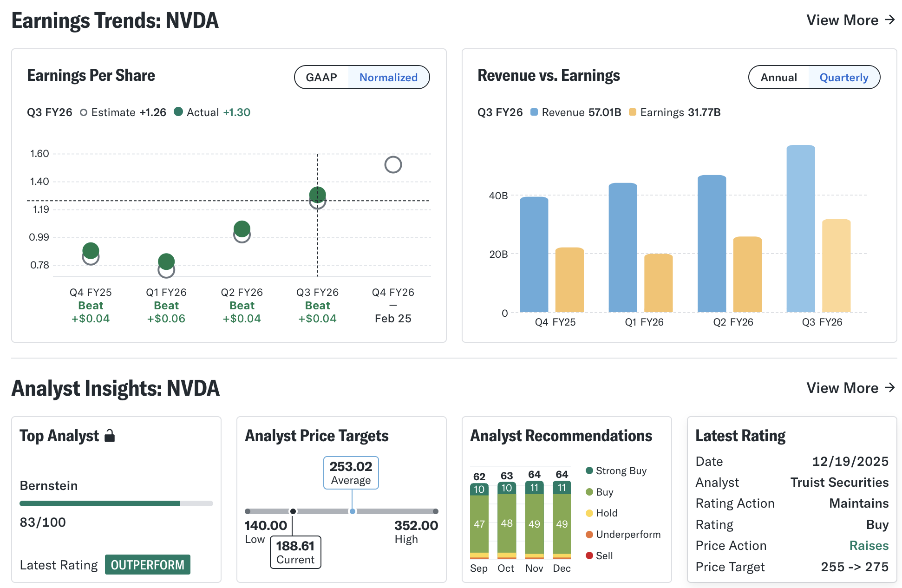902x588 pixels.
Task: Click the Underperform legend dot
Action: [x=589, y=534]
